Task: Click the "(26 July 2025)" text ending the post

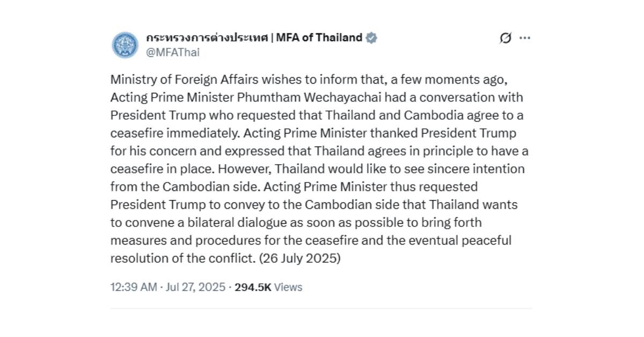Action: [x=299, y=258]
